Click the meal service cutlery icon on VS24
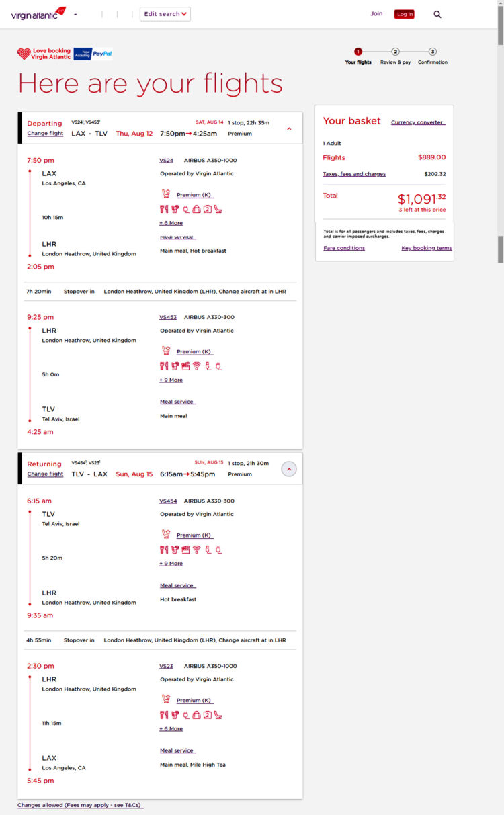The image size is (504, 815). tap(164, 209)
